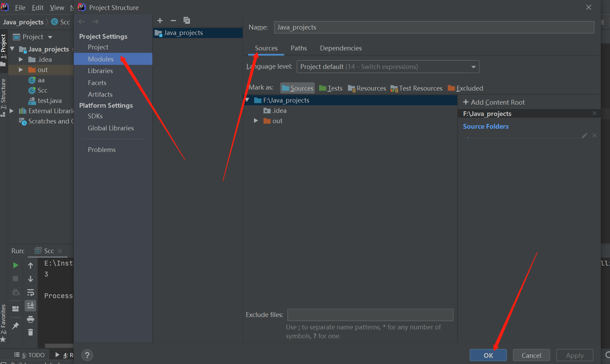Image resolution: width=610 pixels, height=364 pixels.
Task: Collapse the F:\Java_projects tree node
Action: point(248,100)
